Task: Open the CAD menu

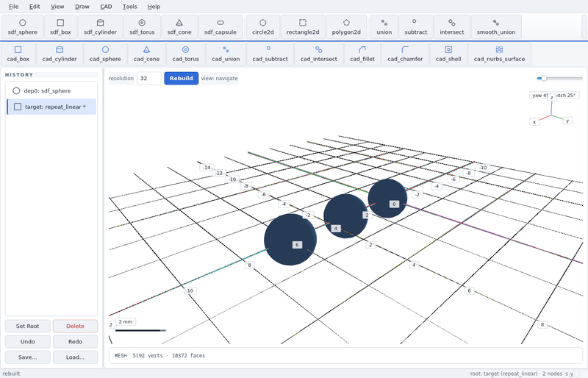Action: click(106, 7)
